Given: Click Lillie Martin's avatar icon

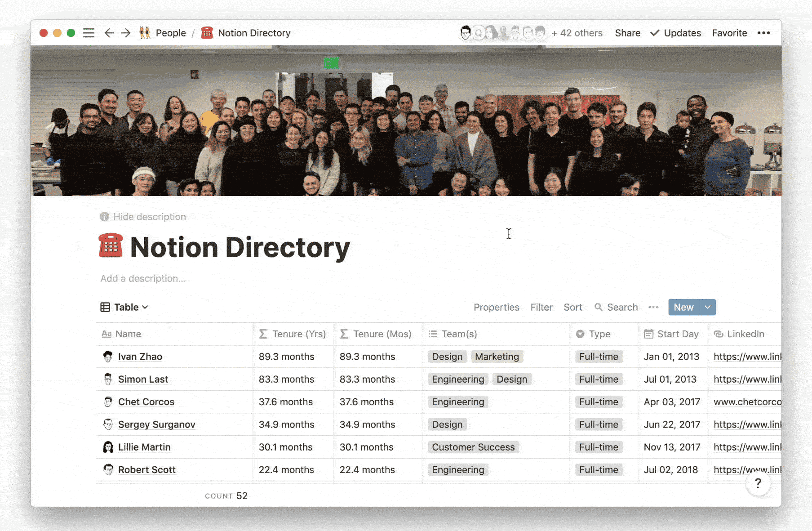Looking at the screenshot, I should 108,447.
